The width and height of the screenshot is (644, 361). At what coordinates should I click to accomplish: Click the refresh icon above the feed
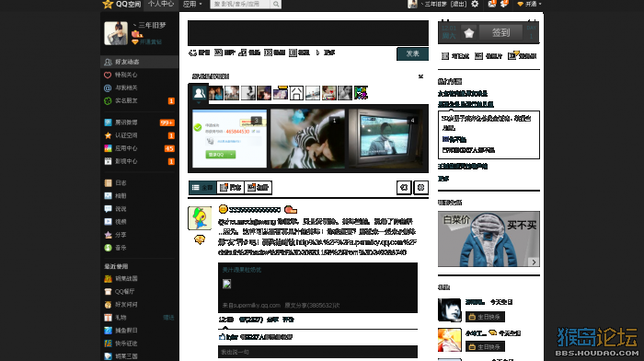[x=404, y=188]
